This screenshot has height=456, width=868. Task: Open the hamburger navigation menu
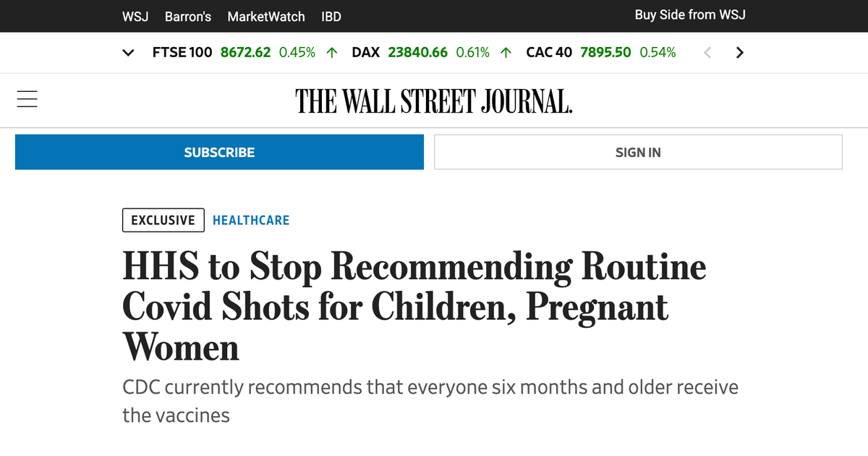click(x=27, y=99)
